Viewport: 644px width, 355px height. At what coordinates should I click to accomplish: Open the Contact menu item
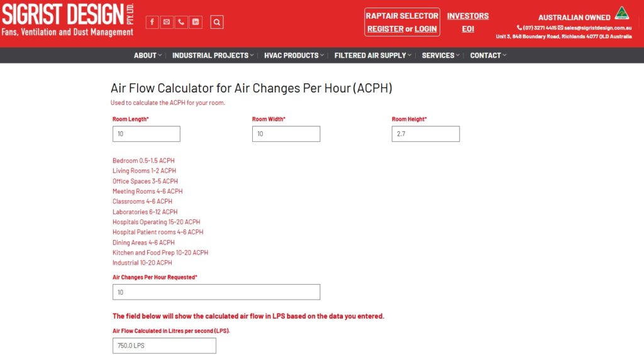[488, 55]
